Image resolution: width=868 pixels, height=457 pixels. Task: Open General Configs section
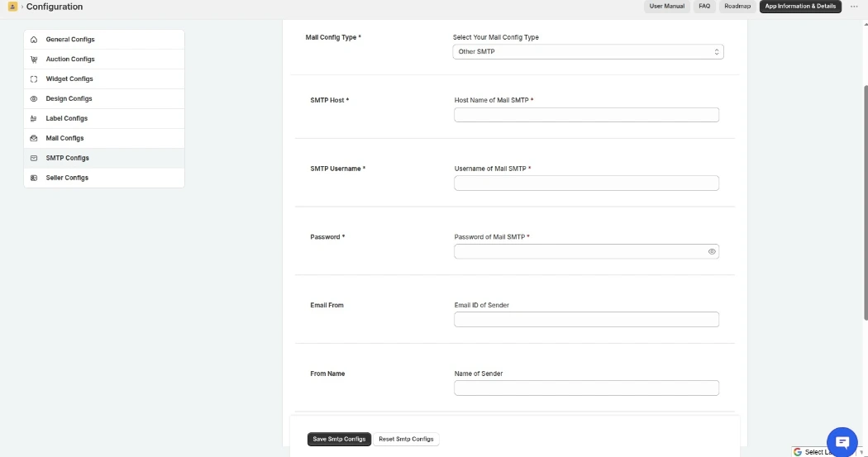[x=104, y=40]
